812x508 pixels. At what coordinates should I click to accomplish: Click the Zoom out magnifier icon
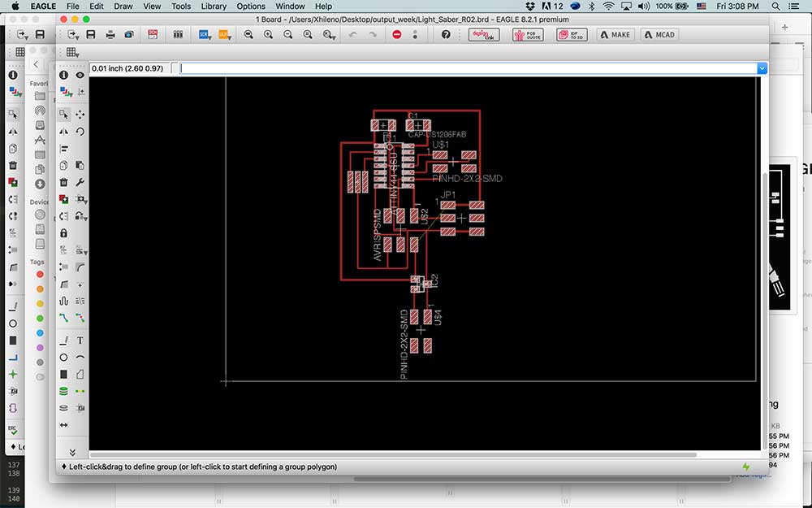(288, 35)
